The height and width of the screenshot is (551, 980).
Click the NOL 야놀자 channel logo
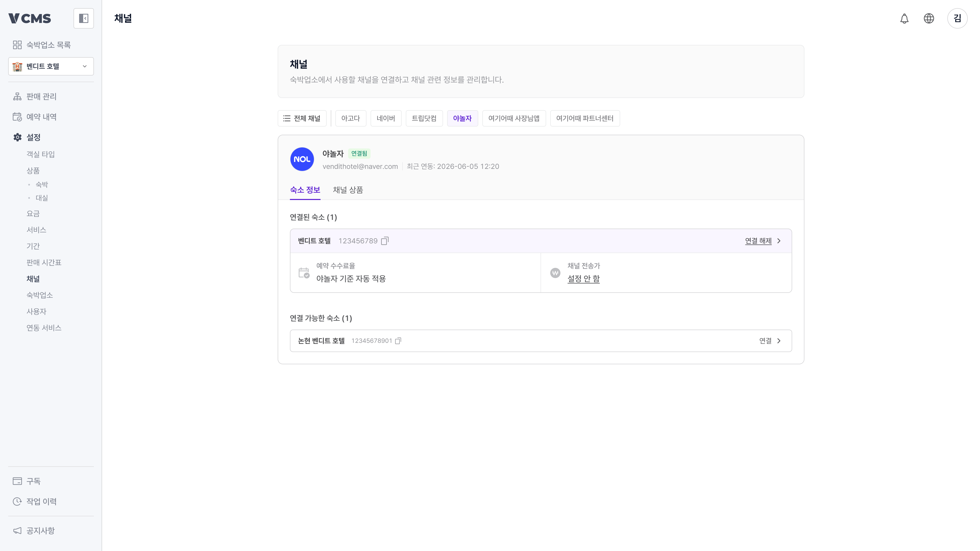click(302, 159)
